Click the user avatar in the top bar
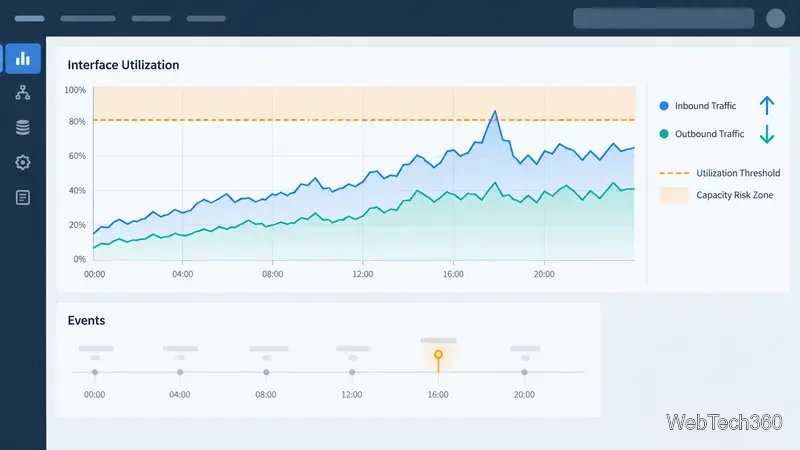The height and width of the screenshot is (450, 800). (x=775, y=18)
